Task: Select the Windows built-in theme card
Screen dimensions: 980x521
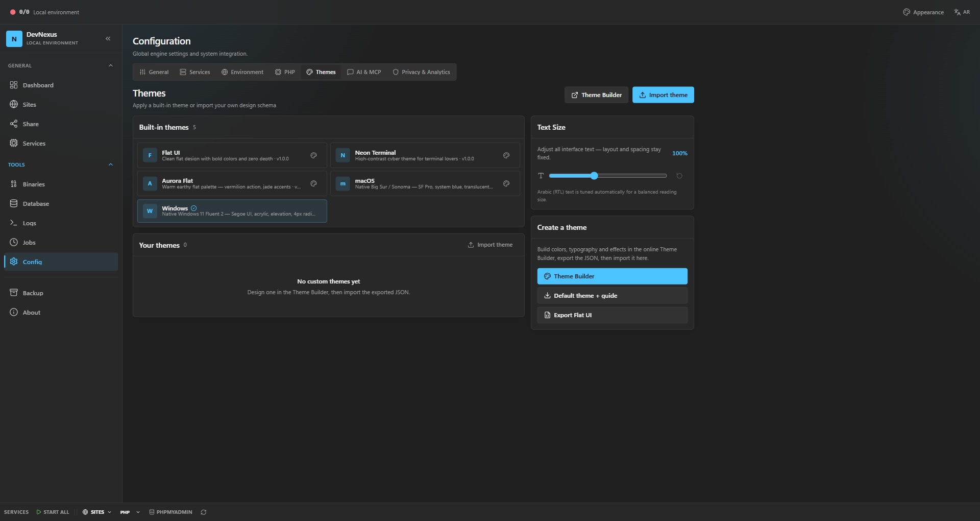Action: pos(232,211)
